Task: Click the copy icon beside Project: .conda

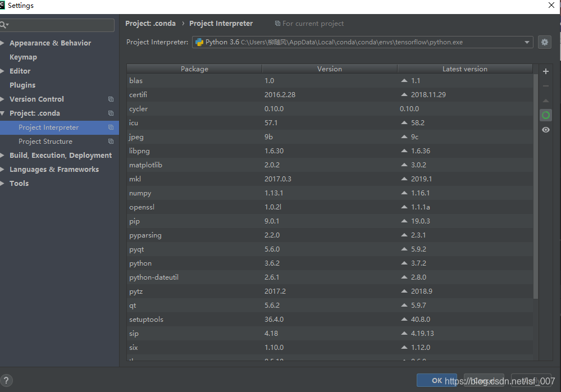Action: point(111,113)
